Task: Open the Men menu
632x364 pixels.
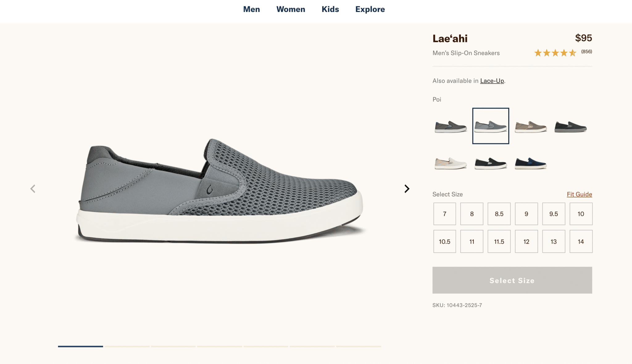Action: (252, 9)
